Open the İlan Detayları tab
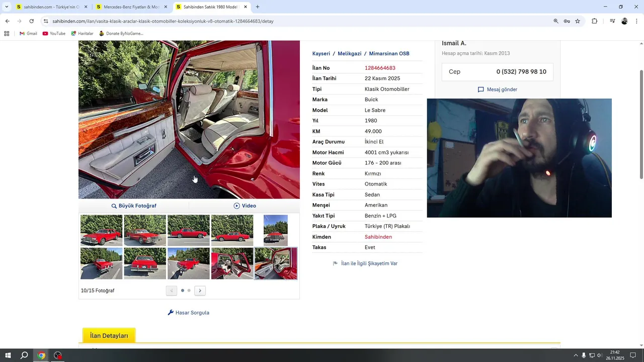Screen dimensions: 644x362 [109, 335]
